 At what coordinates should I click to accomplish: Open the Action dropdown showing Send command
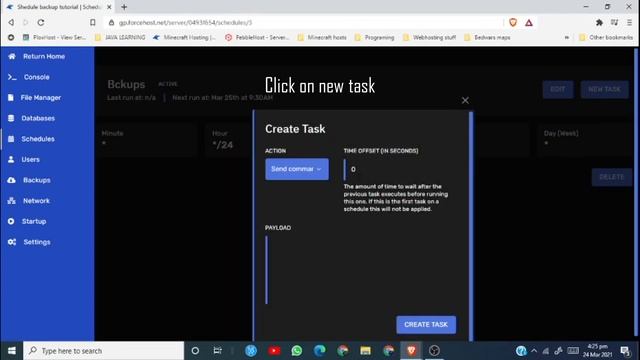pyautogui.click(x=297, y=169)
